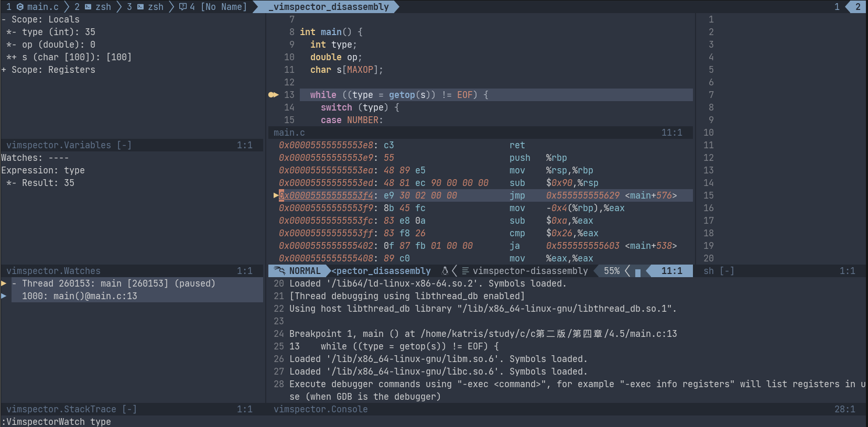Image resolution: width=868 pixels, height=427 pixels.
Task: Click the watch Expression: type line
Action: pos(43,170)
